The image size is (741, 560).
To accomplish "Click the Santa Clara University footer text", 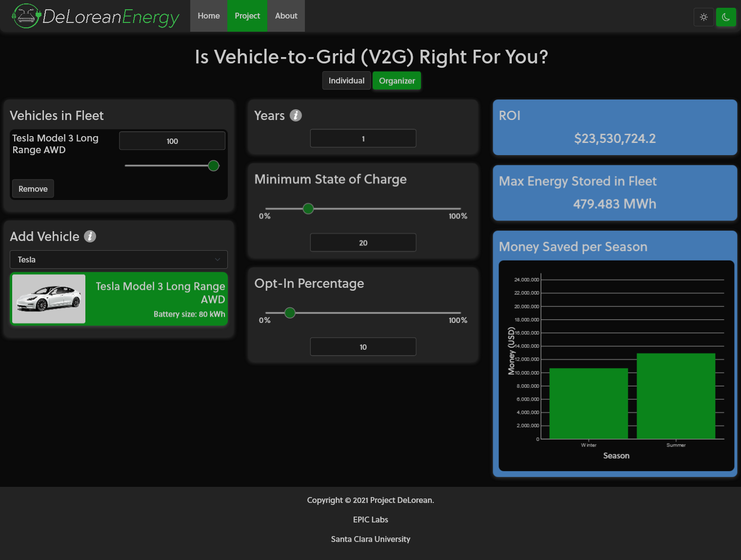I will [x=371, y=539].
